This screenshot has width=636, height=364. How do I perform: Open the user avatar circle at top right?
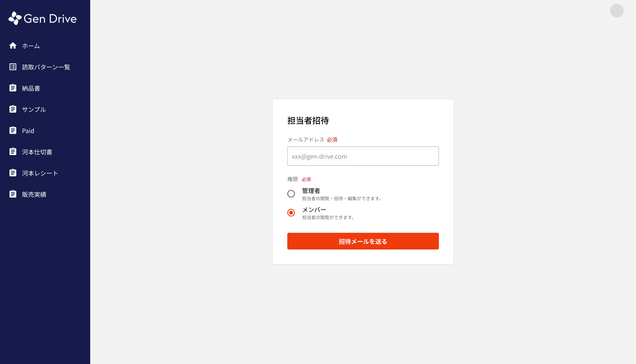[x=617, y=11]
